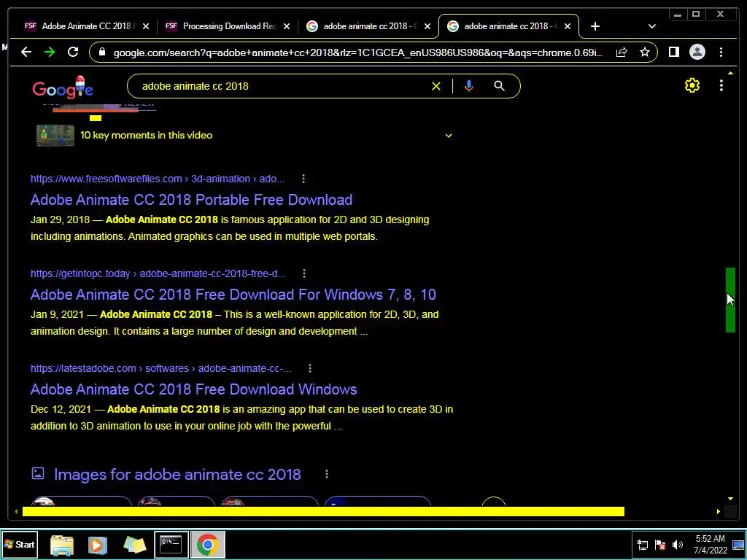
Task: Focus the Chrome address bar URL
Action: (357, 52)
